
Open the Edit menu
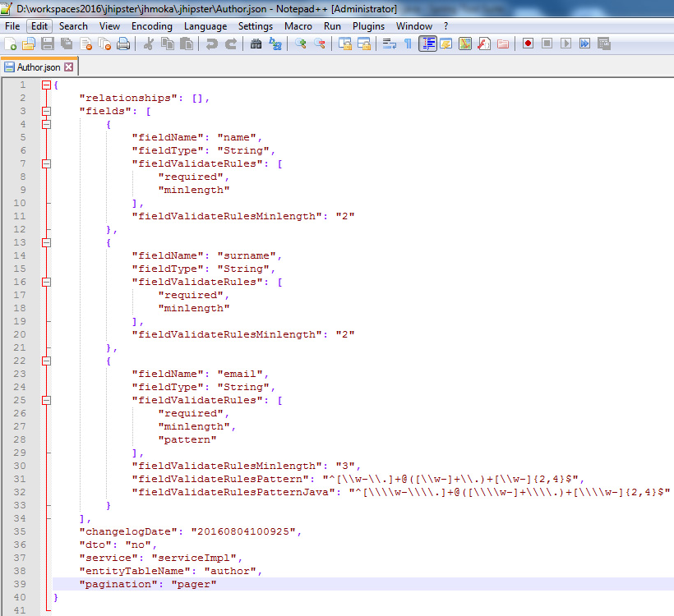tap(39, 26)
